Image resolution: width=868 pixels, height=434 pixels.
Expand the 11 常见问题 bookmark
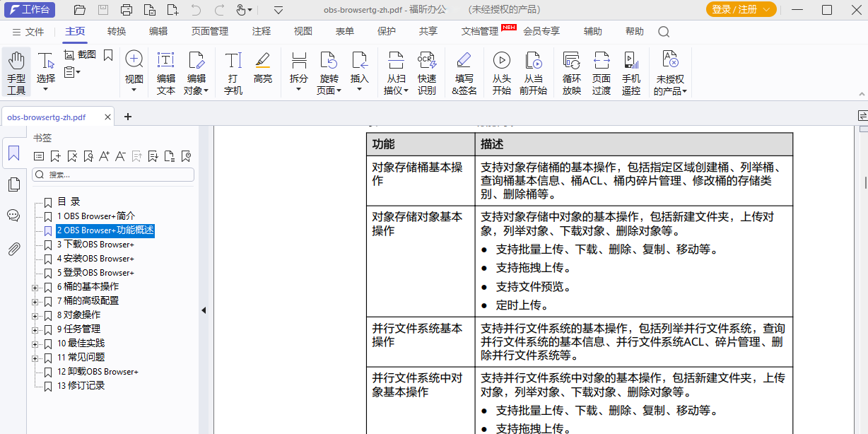[x=35, y=358]
